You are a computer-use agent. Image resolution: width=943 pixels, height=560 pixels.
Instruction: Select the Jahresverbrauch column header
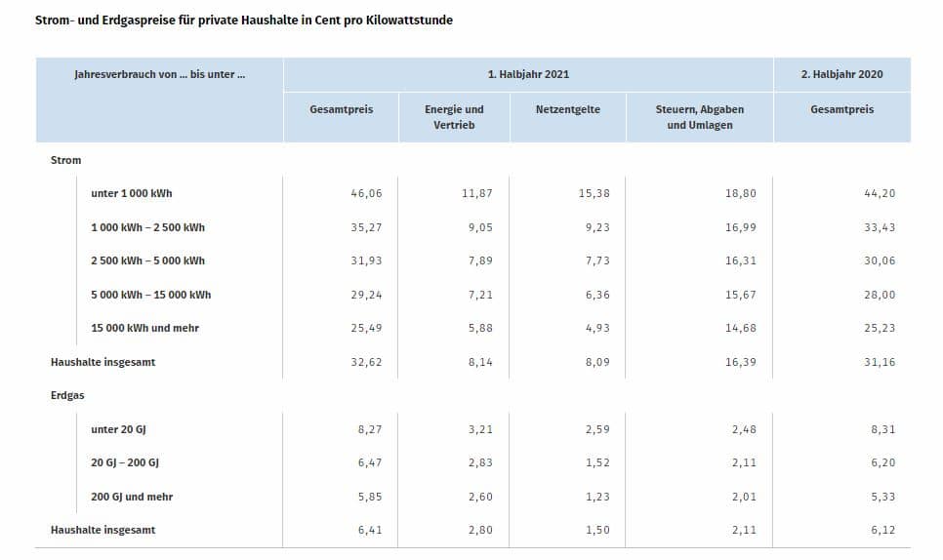159,74
